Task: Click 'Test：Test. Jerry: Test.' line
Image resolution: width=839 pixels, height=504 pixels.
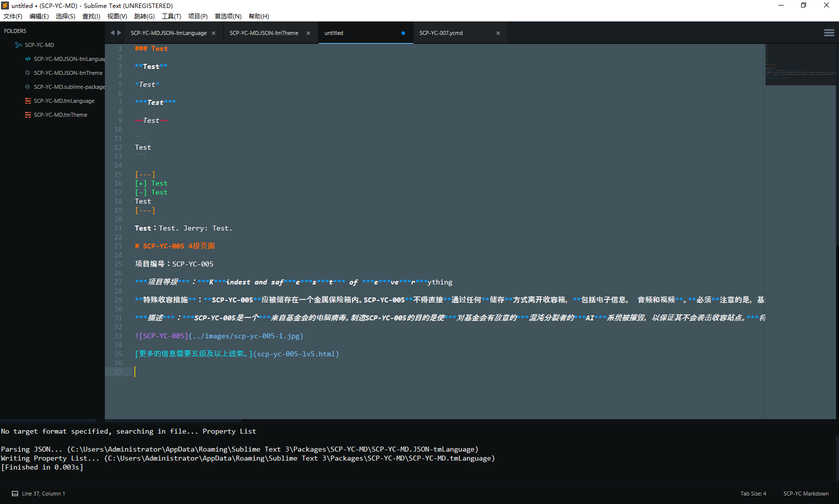Action: coord(183,228)
